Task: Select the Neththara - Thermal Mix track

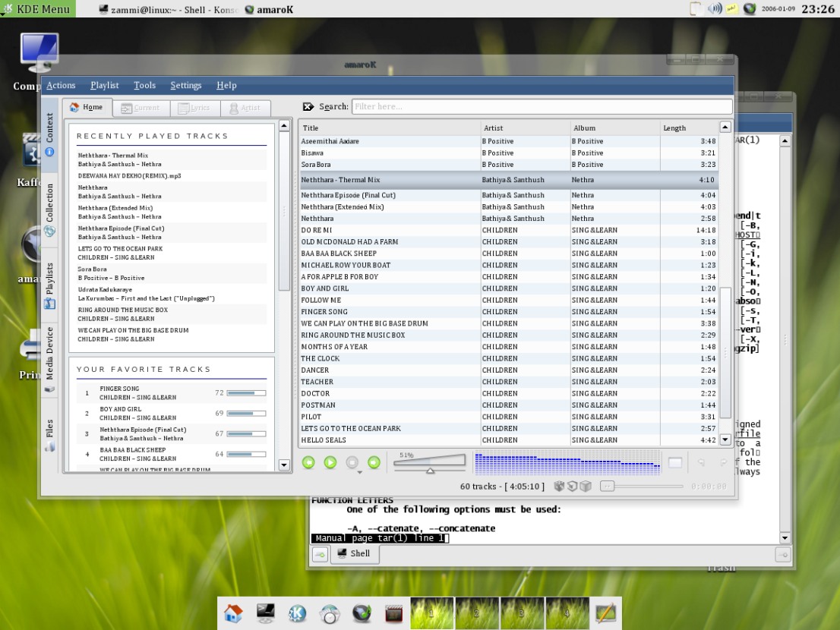Action: [x=508, y=180]
